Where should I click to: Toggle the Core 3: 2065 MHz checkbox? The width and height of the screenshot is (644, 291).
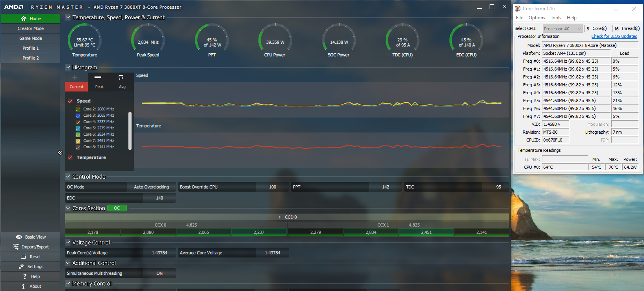78,116
